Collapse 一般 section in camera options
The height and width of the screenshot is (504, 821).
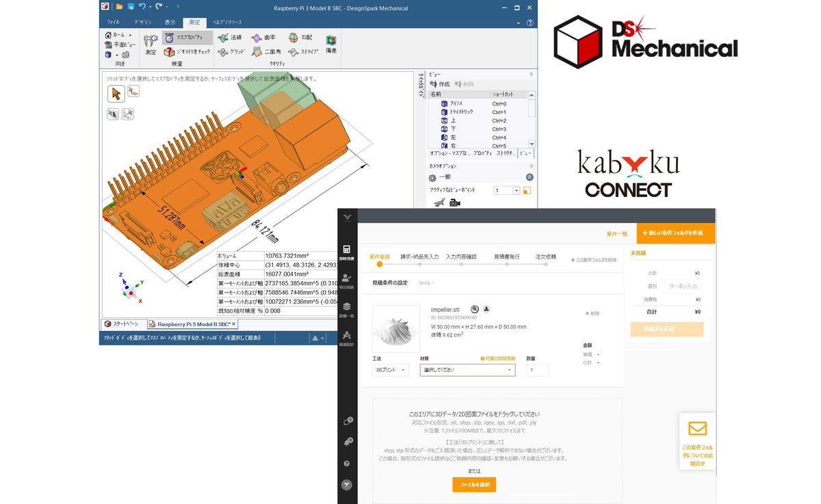529,176
